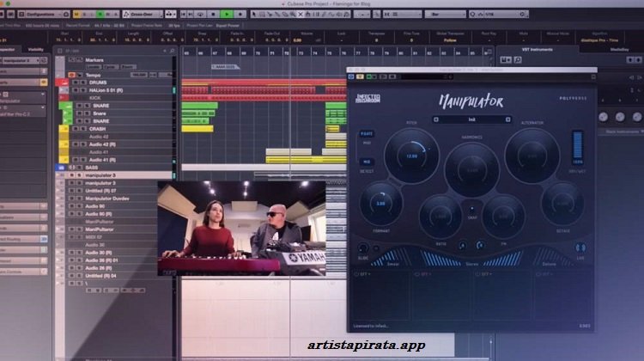Viewport: 644px width, 361px height.
Task: Click Zoom button on Markers track
Action: tap(127, 67)
